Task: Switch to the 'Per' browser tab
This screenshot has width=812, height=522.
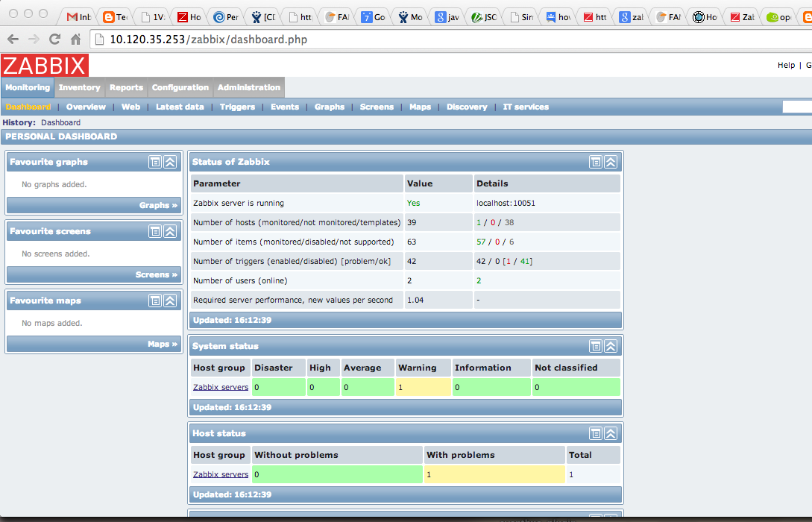Action: pyautogui.click(x=226, y=17)
